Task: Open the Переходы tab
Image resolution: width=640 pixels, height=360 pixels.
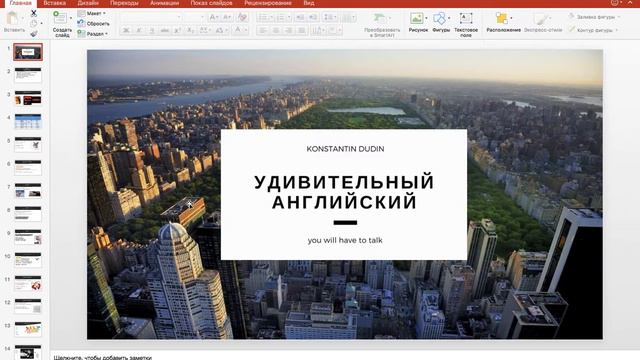Action: pos(124,3)
